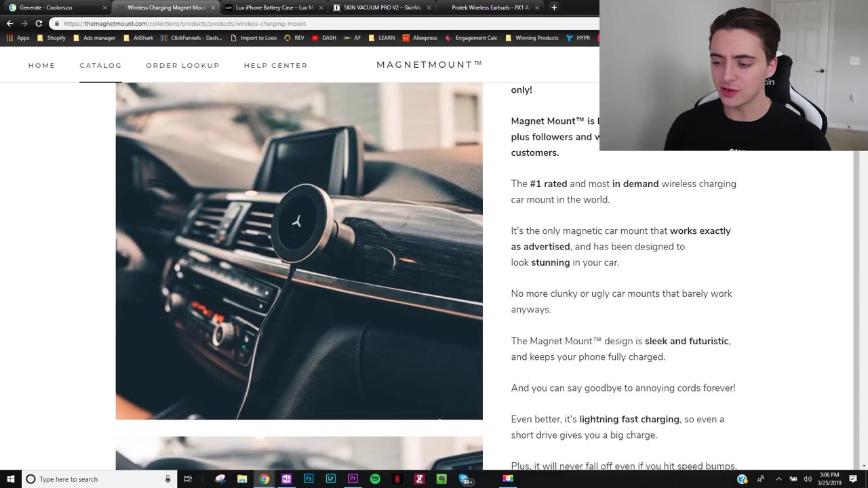Open the ORDER LOOKUP page

click(182, 65)
